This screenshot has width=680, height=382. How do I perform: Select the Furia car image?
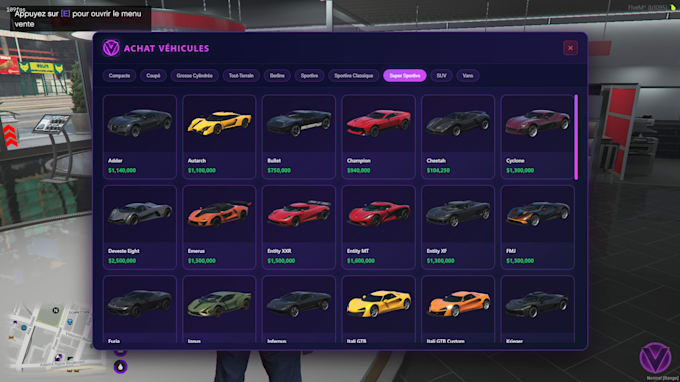tap(140, 304)
